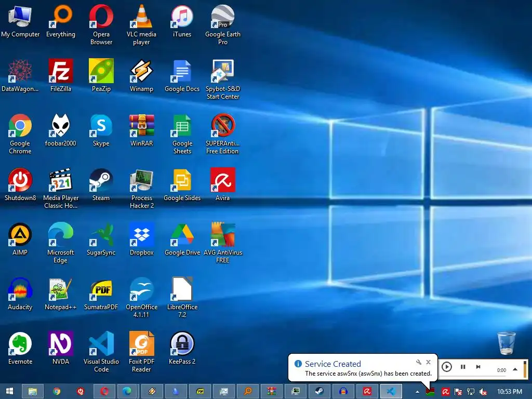Viewport: 532px width, 399px height.
Task: Click the muted volume tray icon
Action: [483, 392]
